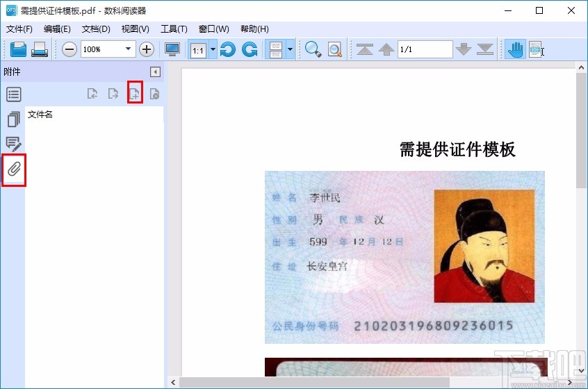Viewport: 588px width, 389px height.
Task: Close the reader window
Action: point(571,10)
